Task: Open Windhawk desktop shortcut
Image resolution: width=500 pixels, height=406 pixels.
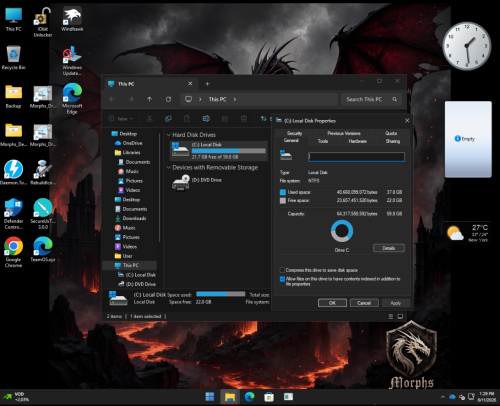Action: tap(72, 20)
